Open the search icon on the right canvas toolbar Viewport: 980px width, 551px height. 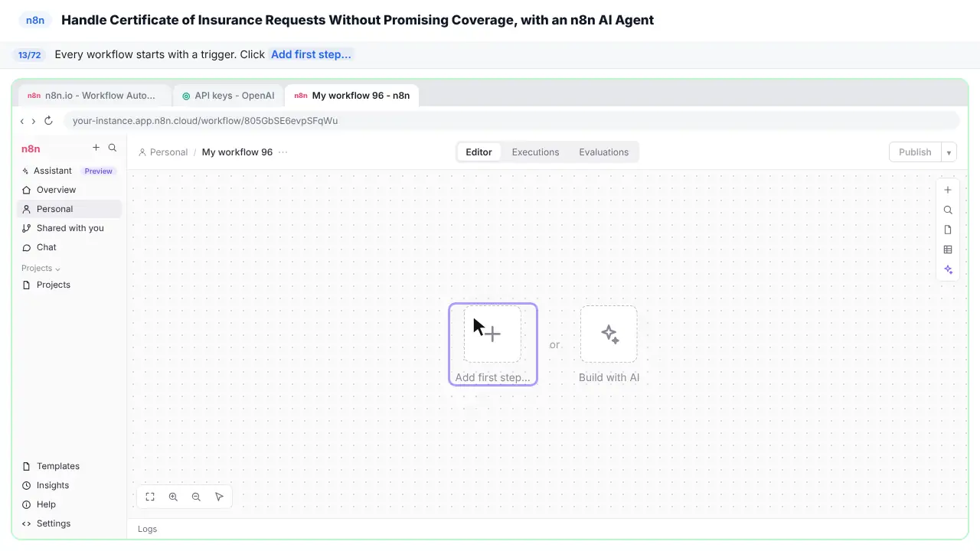[948, 210]
